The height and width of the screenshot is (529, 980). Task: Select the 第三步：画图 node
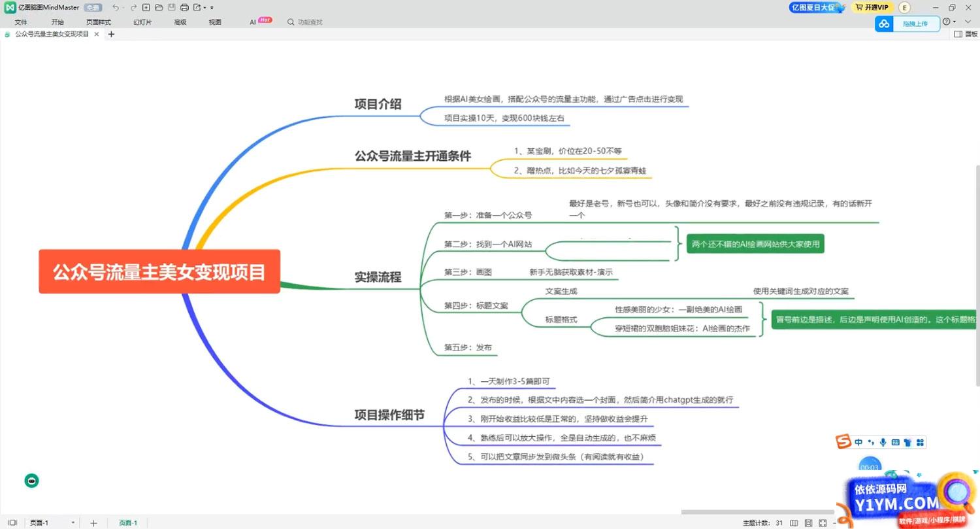tap(468, 272)
